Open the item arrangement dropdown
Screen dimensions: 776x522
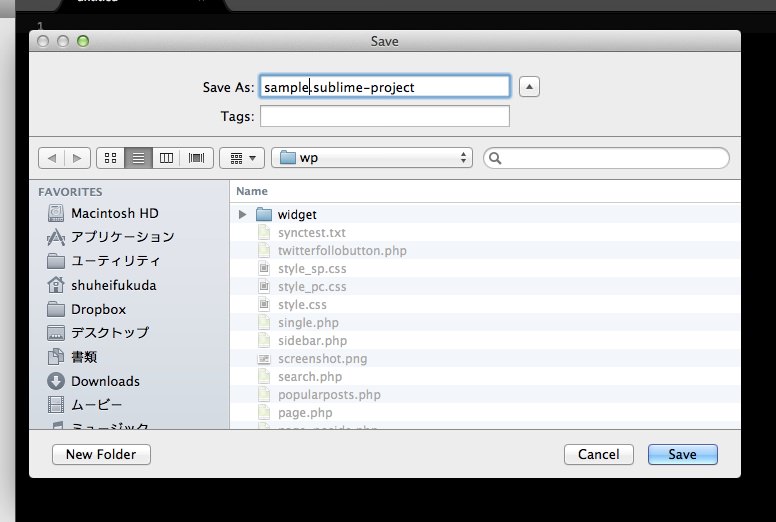pyautogui.click(x=242, y=158)
